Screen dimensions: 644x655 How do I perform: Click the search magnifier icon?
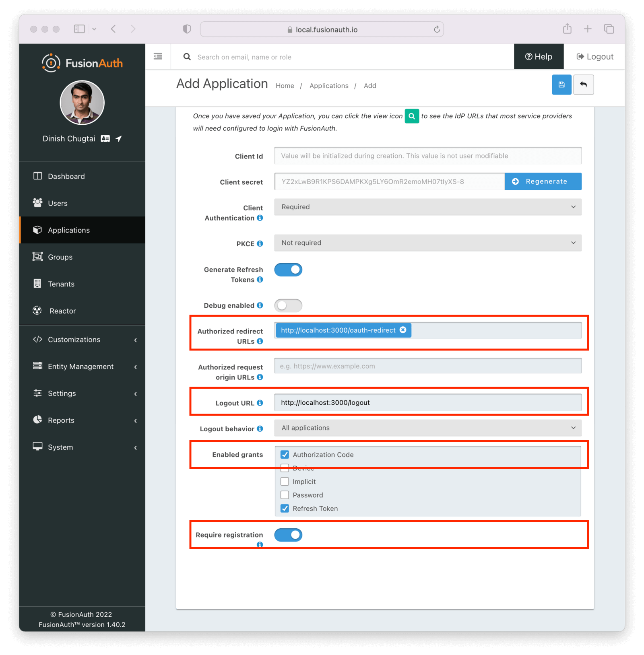[x=187, y=57]
